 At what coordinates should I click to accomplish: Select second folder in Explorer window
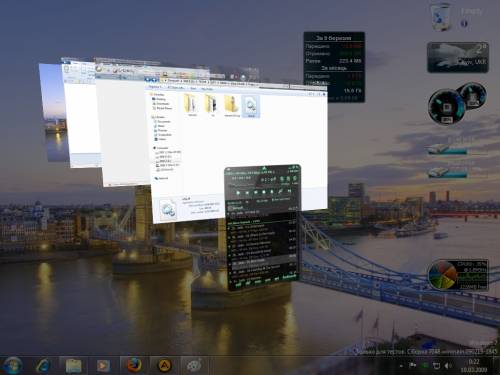[x=212, y=105]
